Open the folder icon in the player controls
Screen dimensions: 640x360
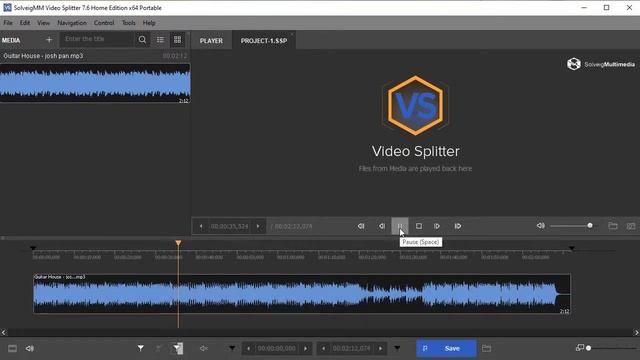point(613,225)
